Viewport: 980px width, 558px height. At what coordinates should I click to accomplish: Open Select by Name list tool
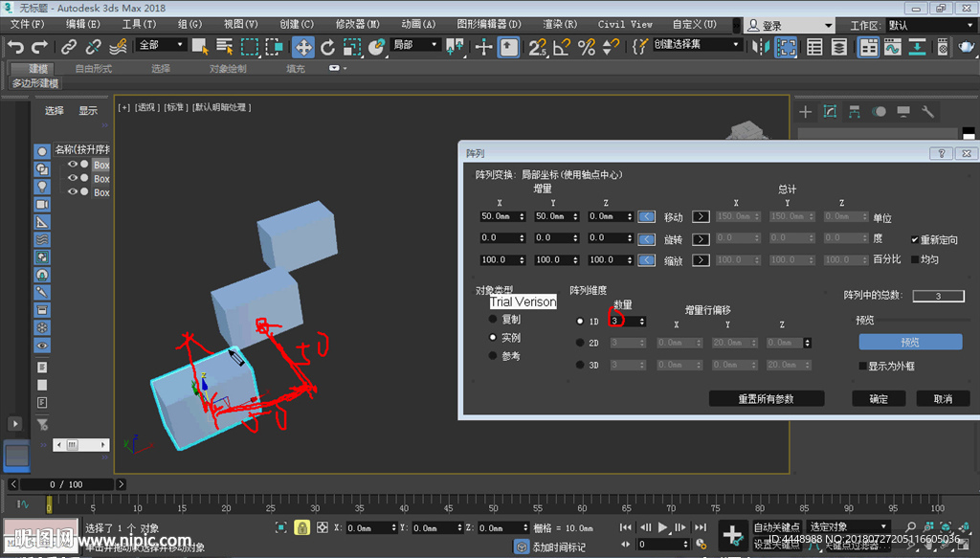tap(224, 47)
